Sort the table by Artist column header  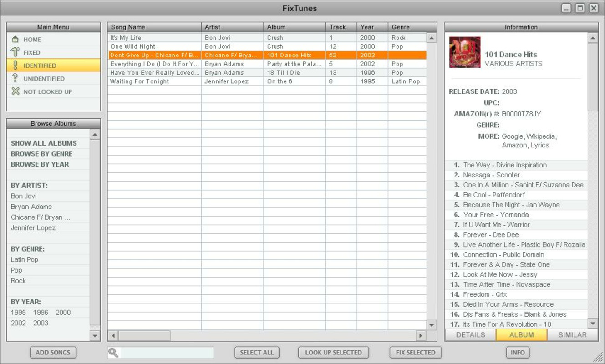pyautogui.click(x=232, y=27)
